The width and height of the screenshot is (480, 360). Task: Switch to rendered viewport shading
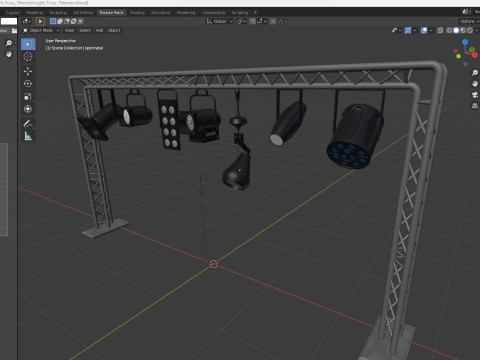pos(470,31)
